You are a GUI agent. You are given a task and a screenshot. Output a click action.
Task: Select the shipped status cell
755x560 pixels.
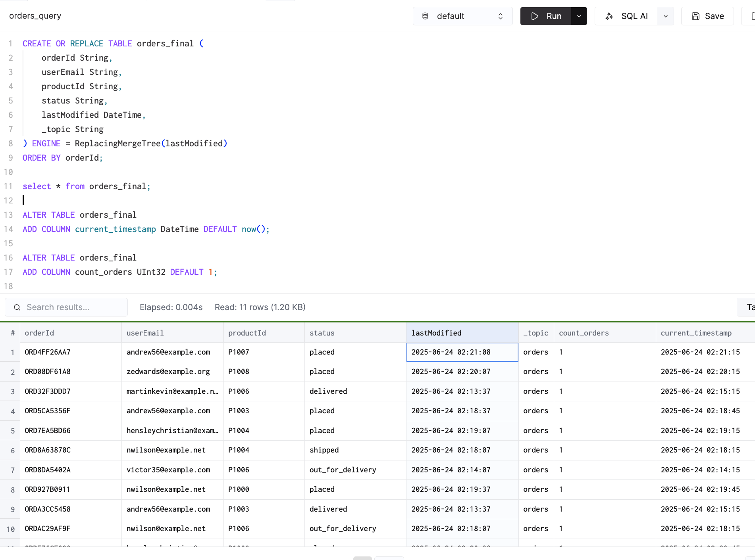tap(355, 450)
